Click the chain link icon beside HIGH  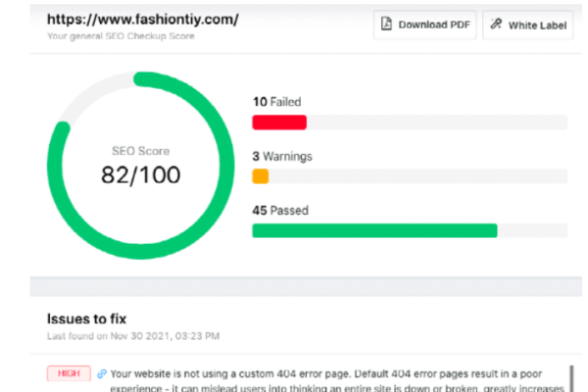pos(102,373)
